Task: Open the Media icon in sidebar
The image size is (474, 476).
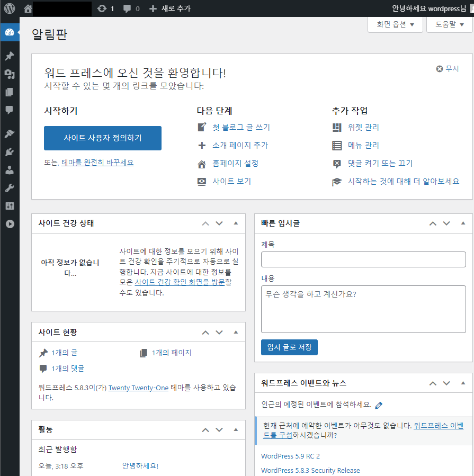Action: pos(10,74)
